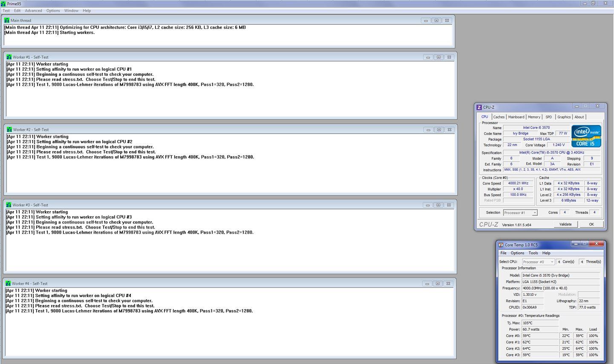Viewport: 614px width, 364px height.
Task: Switch to the SPD tab in CPU-Z
Action: pyautogui.click(x=549, y=117)
